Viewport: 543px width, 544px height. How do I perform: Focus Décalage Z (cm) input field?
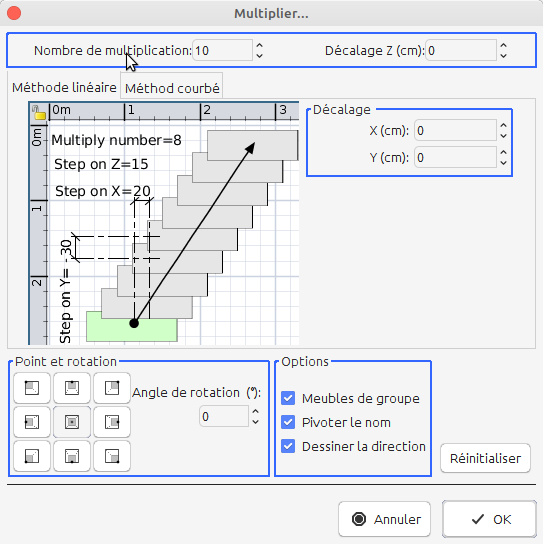pyautogui.click(x=461, y=51)
